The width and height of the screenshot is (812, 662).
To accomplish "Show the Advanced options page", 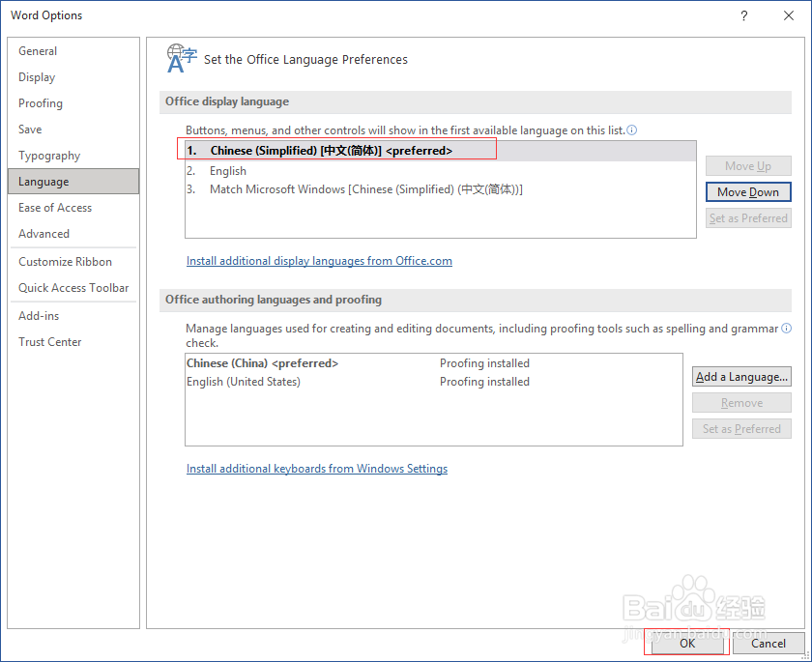I will coord(73,234).
